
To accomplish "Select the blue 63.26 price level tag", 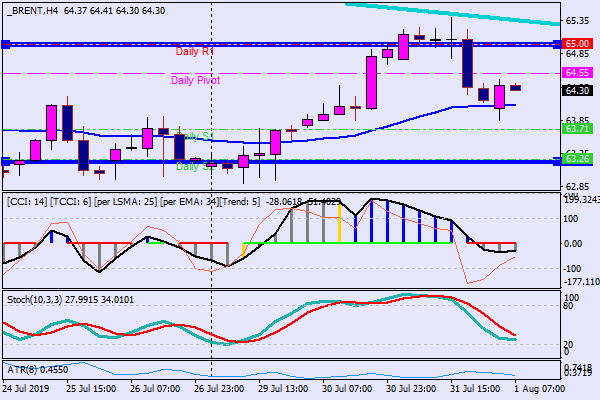I will click(x=577, y=158).
